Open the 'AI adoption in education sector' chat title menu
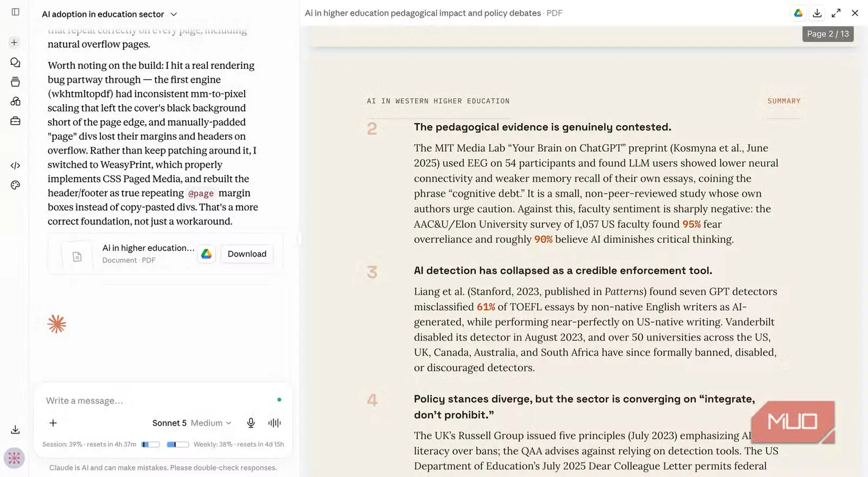Screen dimensions: 868x477 (x=109, y=14)
